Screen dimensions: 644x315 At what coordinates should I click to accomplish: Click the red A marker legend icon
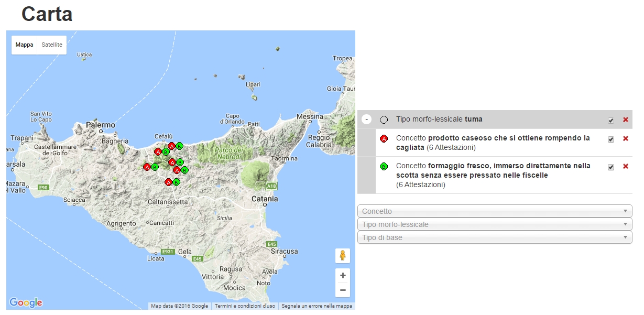pos(384,139)
